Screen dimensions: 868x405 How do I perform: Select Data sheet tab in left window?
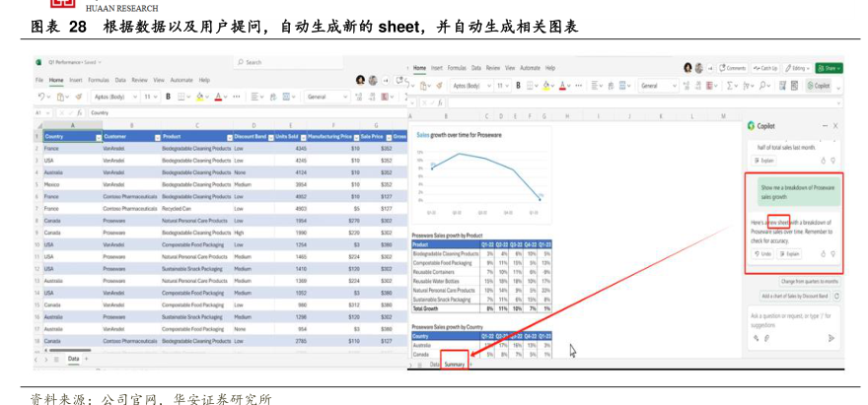(73, 359)
